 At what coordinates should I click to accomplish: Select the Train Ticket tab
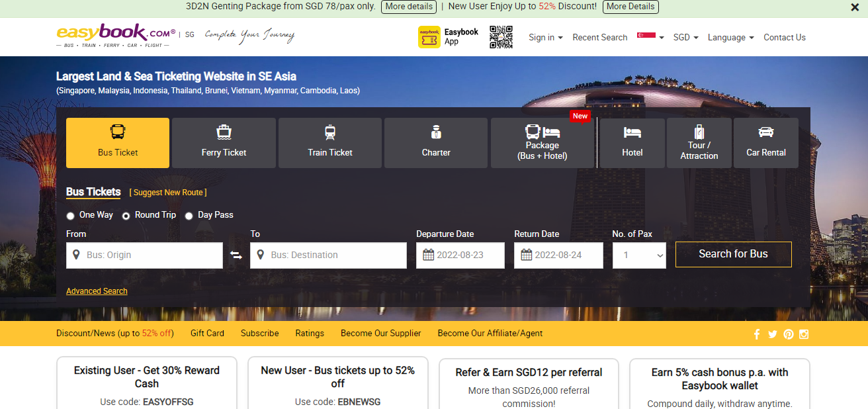(x=330, y=143)
